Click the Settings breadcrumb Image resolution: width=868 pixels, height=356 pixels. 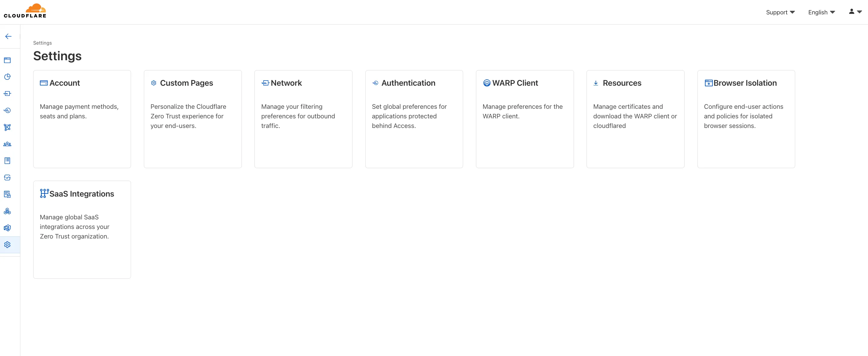[43, 43]
